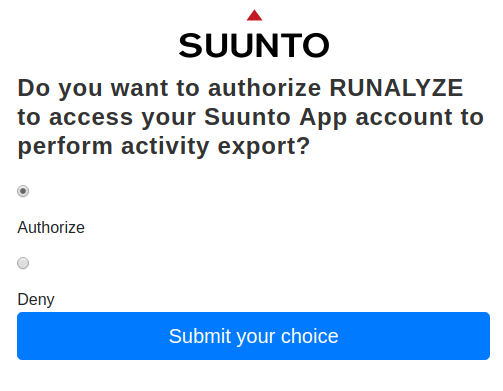Screen dimensions: 503x391
Task: Click "Suunto App" in the heading
Action: [x=276, y=118]
